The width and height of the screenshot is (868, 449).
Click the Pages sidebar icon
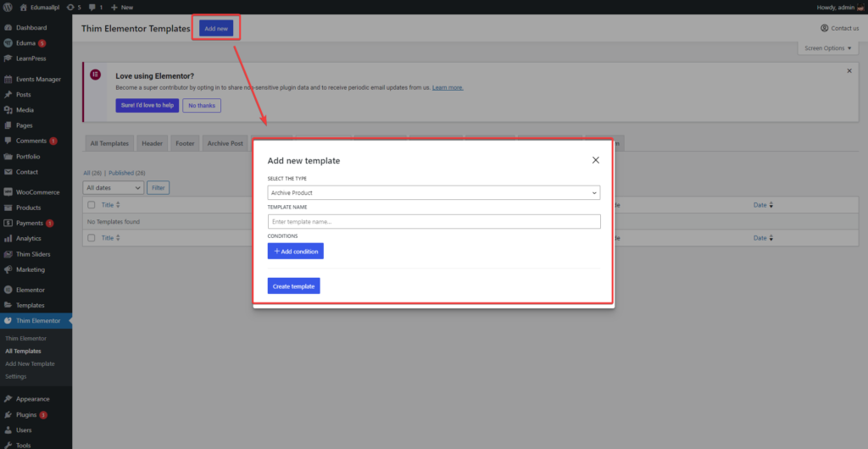8,125
